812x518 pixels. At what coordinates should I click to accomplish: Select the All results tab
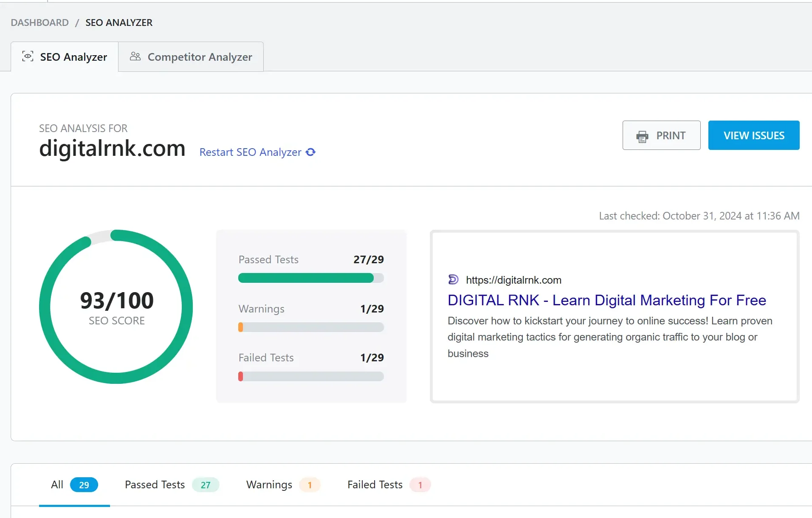(74, 484)
